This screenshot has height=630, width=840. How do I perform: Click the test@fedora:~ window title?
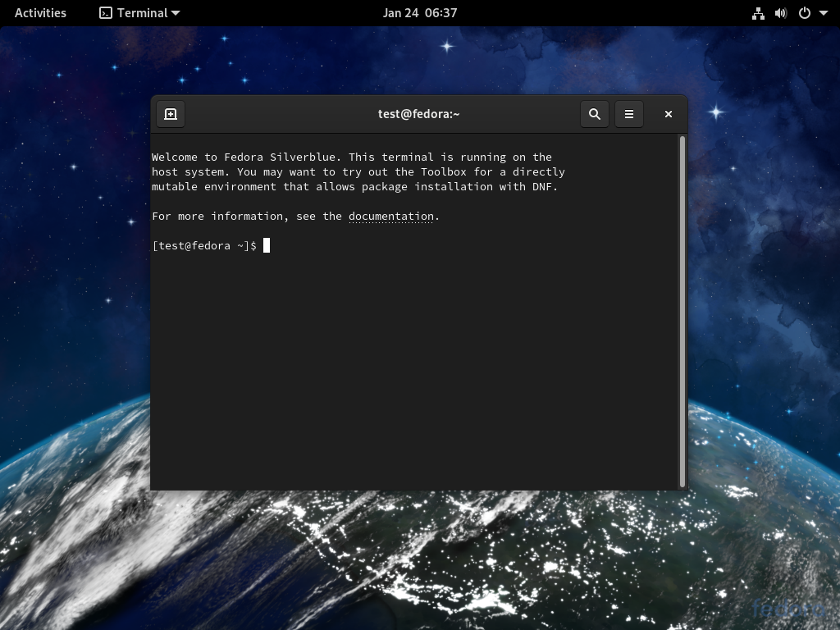point(419,114)
